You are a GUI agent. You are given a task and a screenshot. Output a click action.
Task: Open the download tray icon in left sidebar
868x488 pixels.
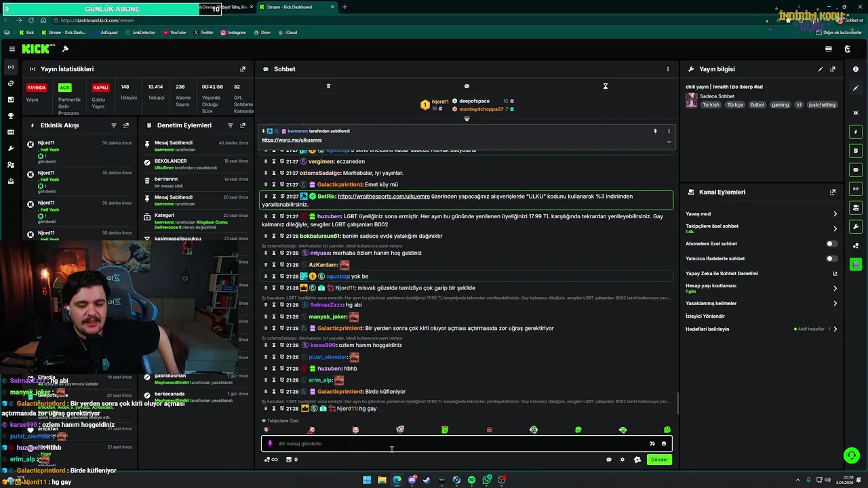click(10, 181)
